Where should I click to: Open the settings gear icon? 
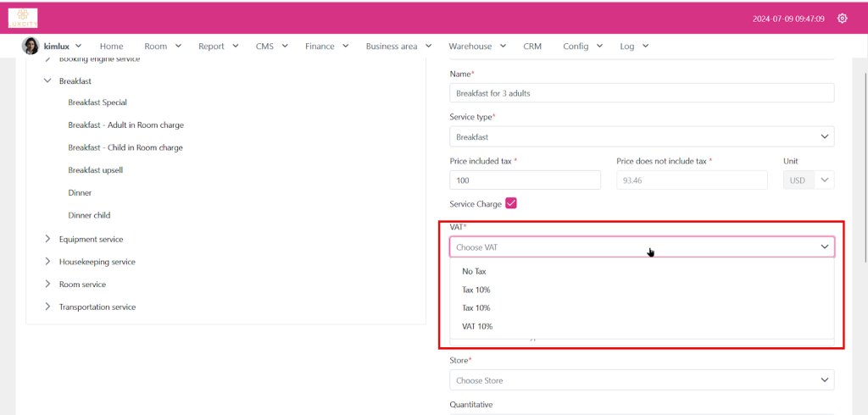coord(842,19)
